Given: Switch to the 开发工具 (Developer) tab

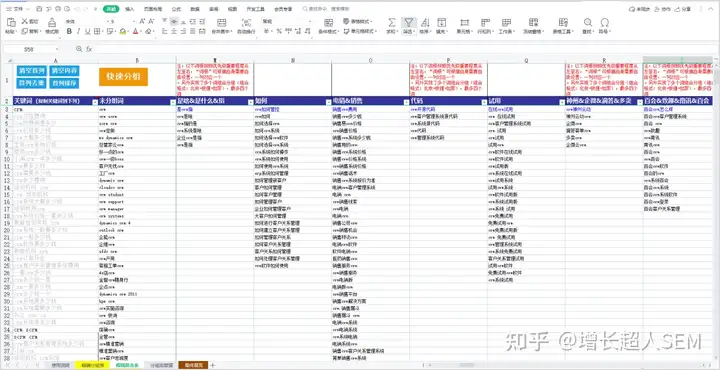Looking at the screenshot, I should click(x=256, y=9).
